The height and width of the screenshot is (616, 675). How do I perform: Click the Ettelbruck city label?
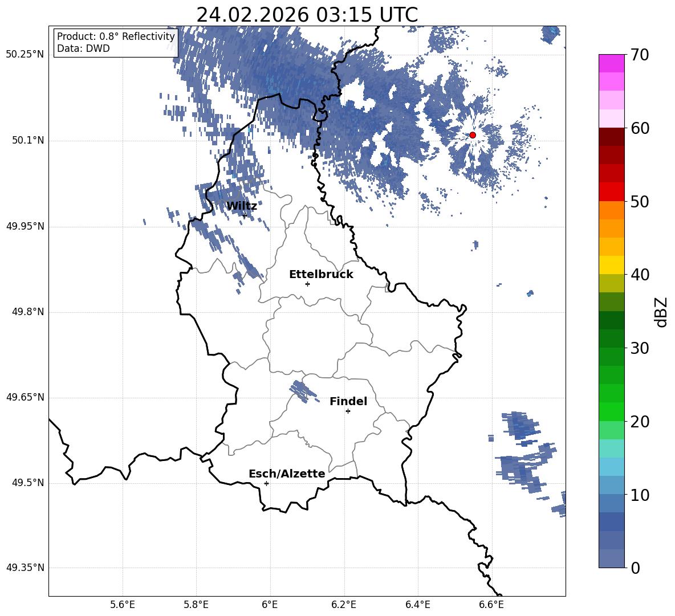pyautogui.click(x=321, y=275)
